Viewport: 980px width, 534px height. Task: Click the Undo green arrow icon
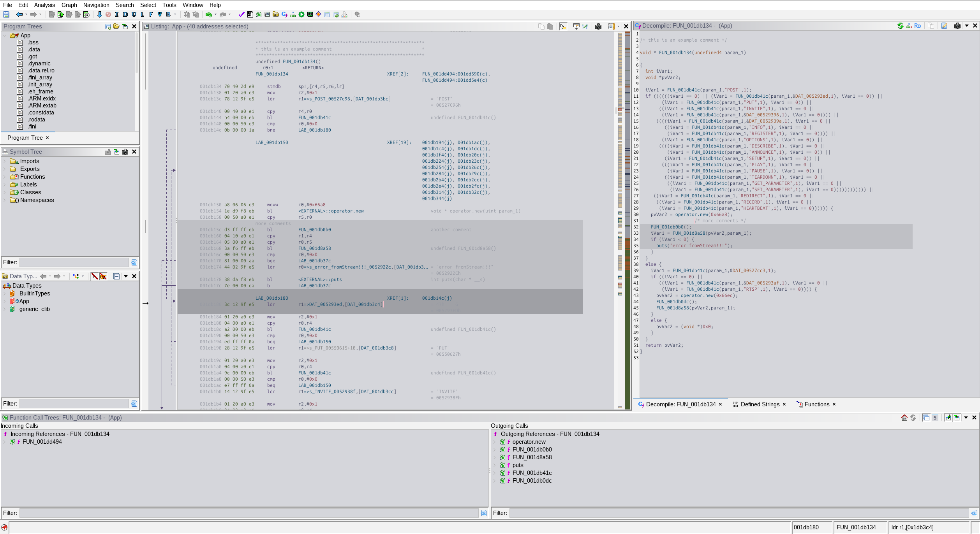point(209,14)
